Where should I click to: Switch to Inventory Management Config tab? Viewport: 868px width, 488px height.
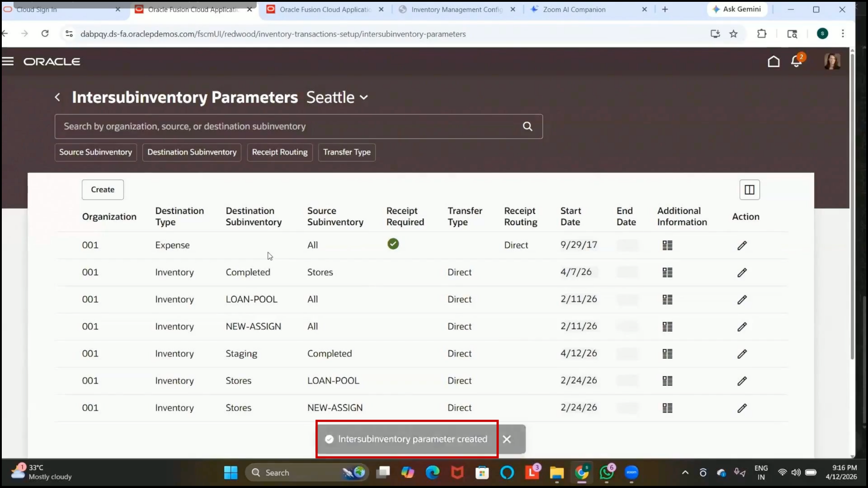(x=457, y=9)
